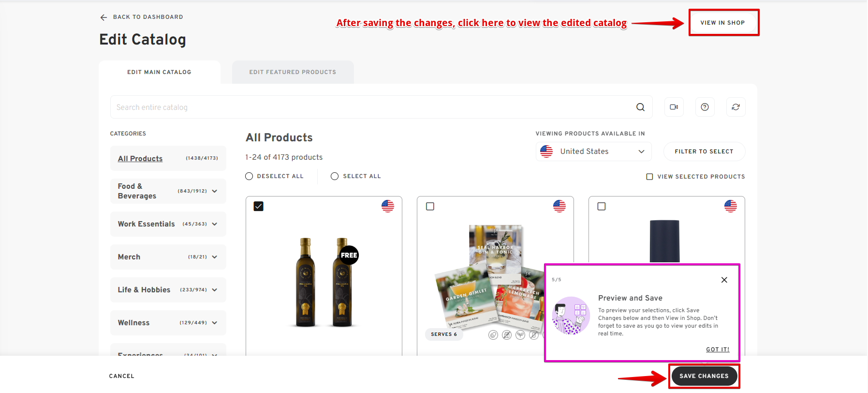The image size is (868, 393).
Task: Check the cocktail mix product checkbox
Action: [x=430, y=206]
